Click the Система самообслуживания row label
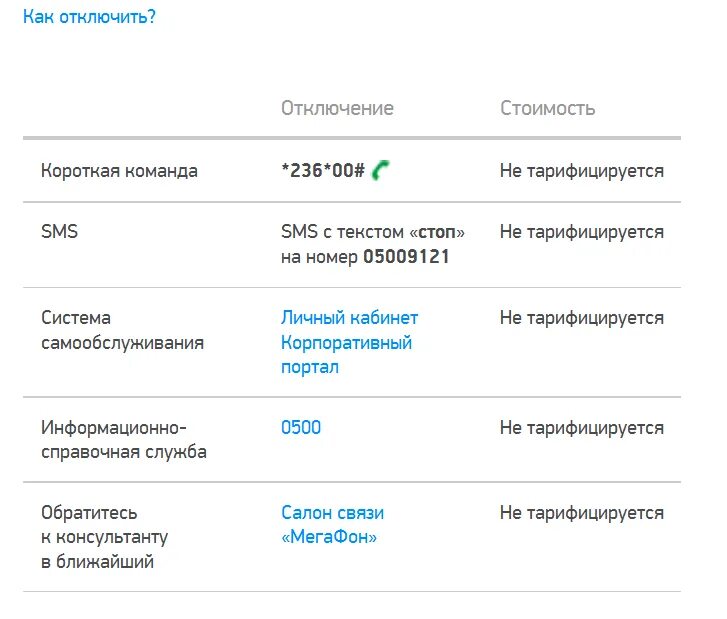Viewport: 727px width, 619px height. tap(122, 330)
